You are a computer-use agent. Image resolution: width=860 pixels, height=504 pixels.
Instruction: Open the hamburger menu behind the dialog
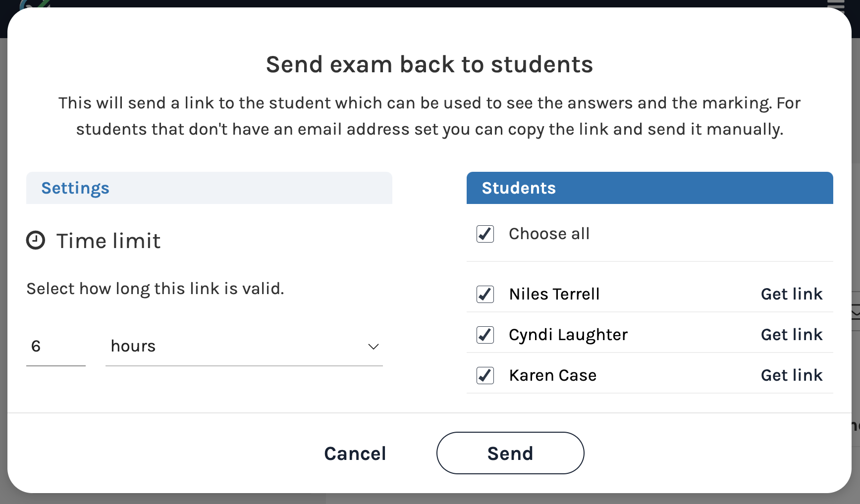coord(835,4)
